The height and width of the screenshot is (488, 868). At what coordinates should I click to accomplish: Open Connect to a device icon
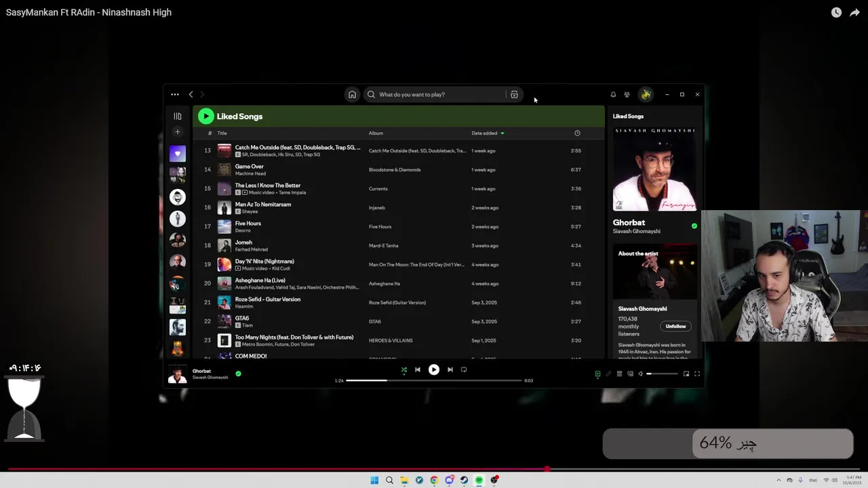(630, 373)
